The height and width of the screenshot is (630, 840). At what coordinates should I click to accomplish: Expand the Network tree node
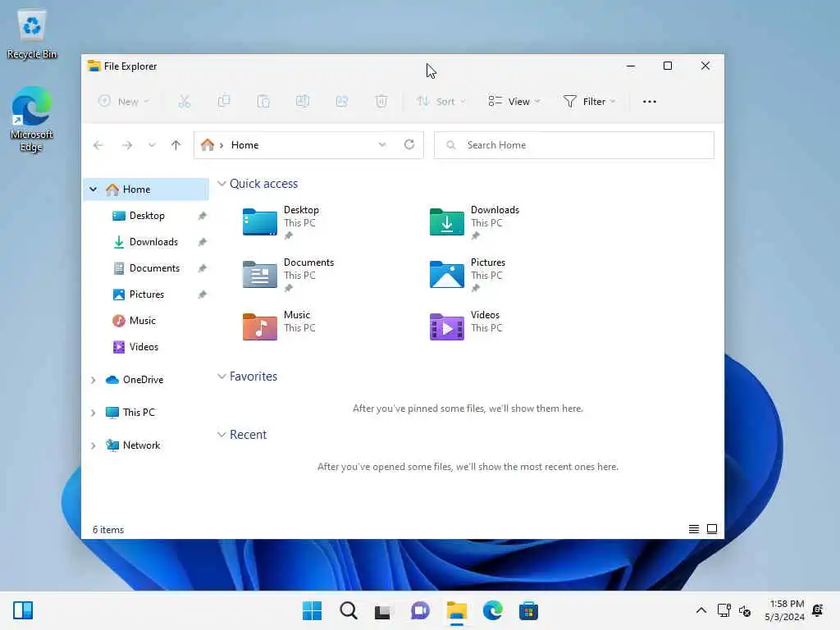(94, 445)
